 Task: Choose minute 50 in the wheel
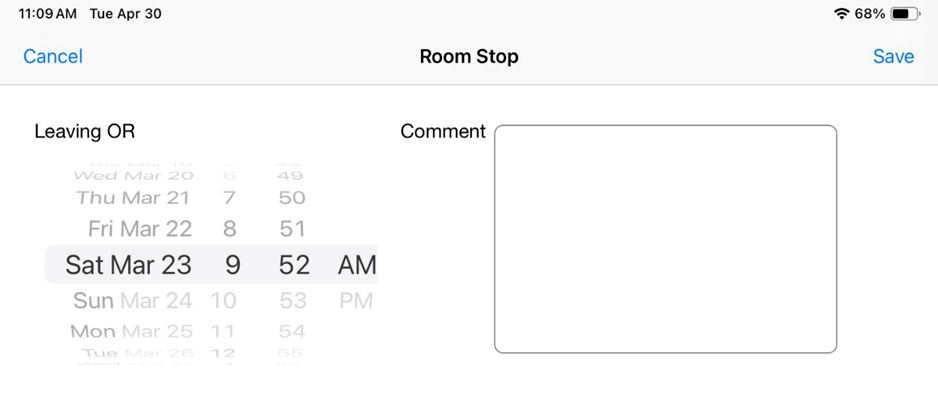click(292, 197)
